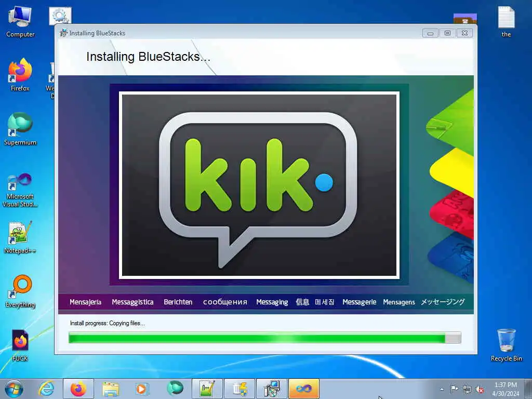Launch Notepad++ from the desktop
Screen dimensions: 532x399
[x=20, y=237]
